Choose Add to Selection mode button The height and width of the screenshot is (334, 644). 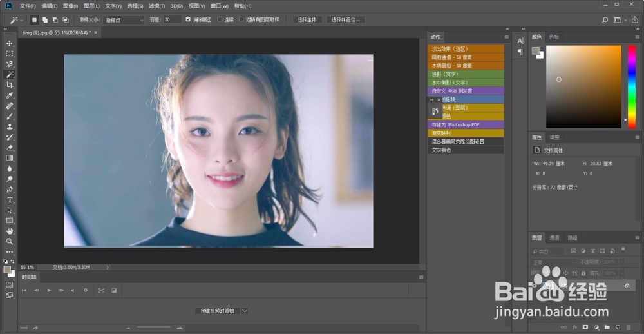45,20
